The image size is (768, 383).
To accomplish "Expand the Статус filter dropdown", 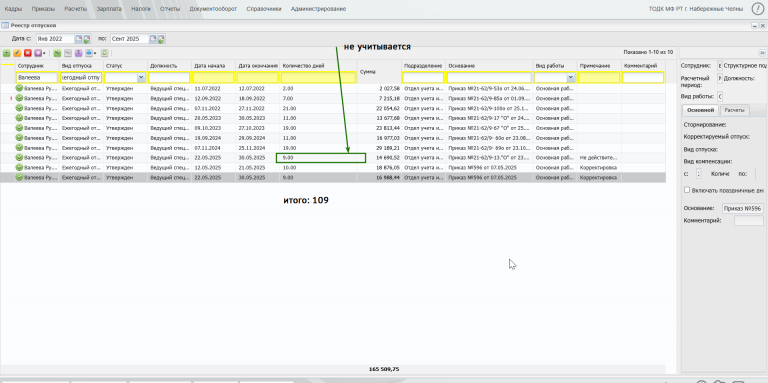I will (141, 77).
